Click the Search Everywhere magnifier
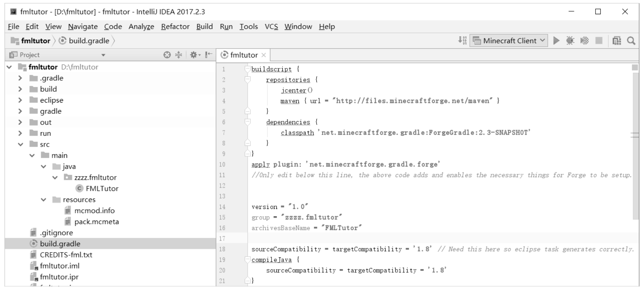The image size is (644, 291). tap(631, 41)
